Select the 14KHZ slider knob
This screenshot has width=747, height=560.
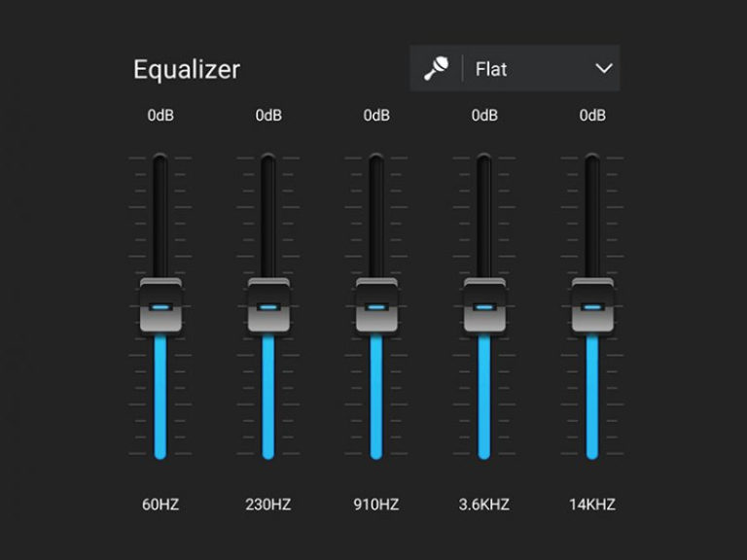tap(592, 305)
